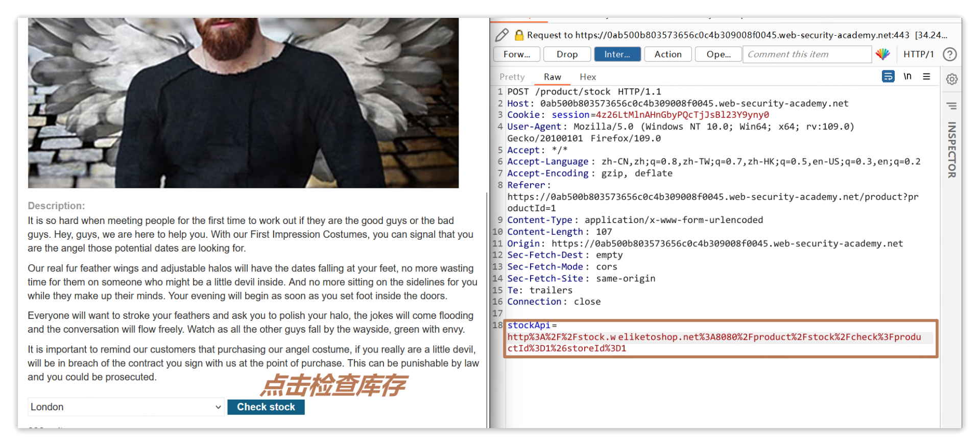Viewport: 980px width, 446px height.
Task: Drop the intercepted request
Action: pyautogui.click(x=567, y=54)
